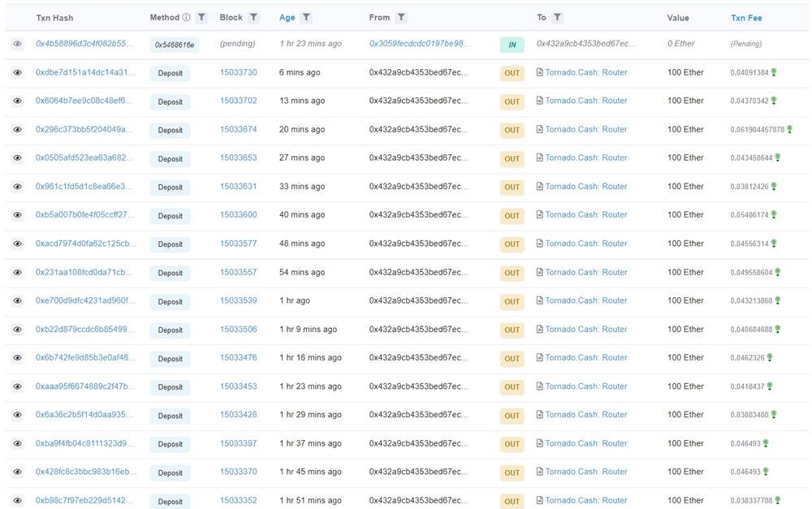Toggle eye preview for transaction 0x0505afd523ea63a682
The image size is (812, 509).
pos(18,158)
